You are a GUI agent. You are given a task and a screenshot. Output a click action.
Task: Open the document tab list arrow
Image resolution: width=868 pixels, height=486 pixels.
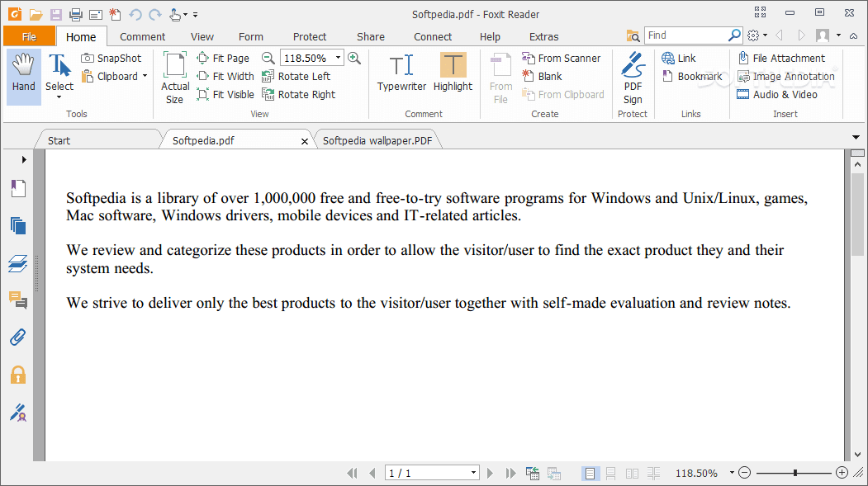click(x=856, y=137)
